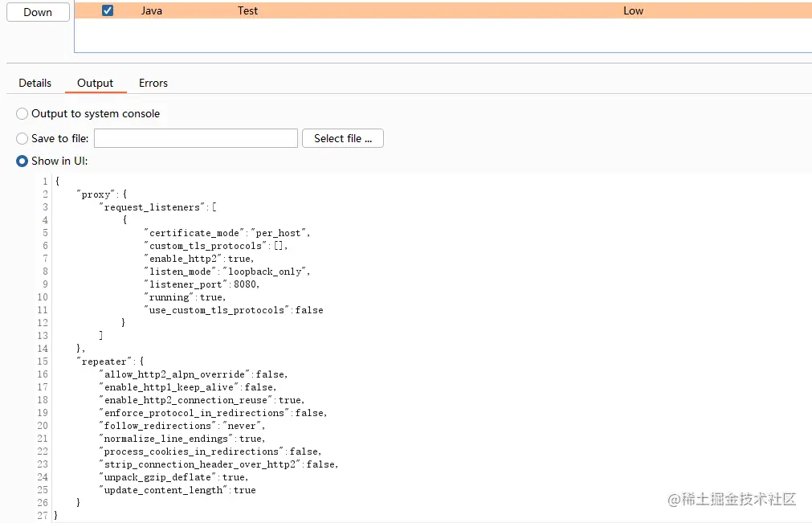
Task: Click the allow_http2_alpn_override line
Action: (x=194, y=374)
